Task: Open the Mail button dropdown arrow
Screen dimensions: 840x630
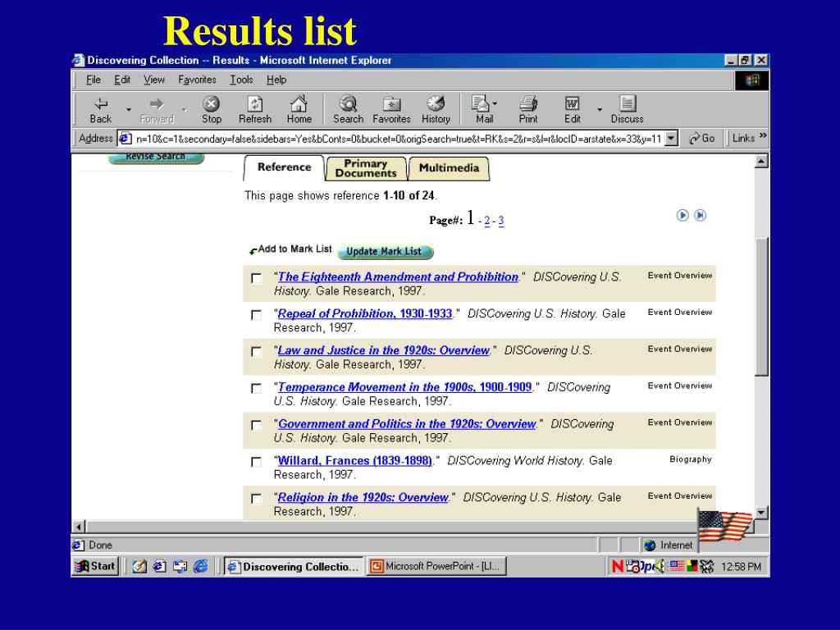Action: (495, 103)
